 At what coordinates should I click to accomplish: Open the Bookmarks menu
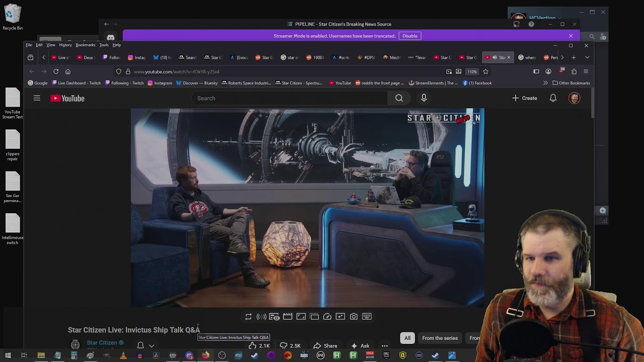[85, 45]
